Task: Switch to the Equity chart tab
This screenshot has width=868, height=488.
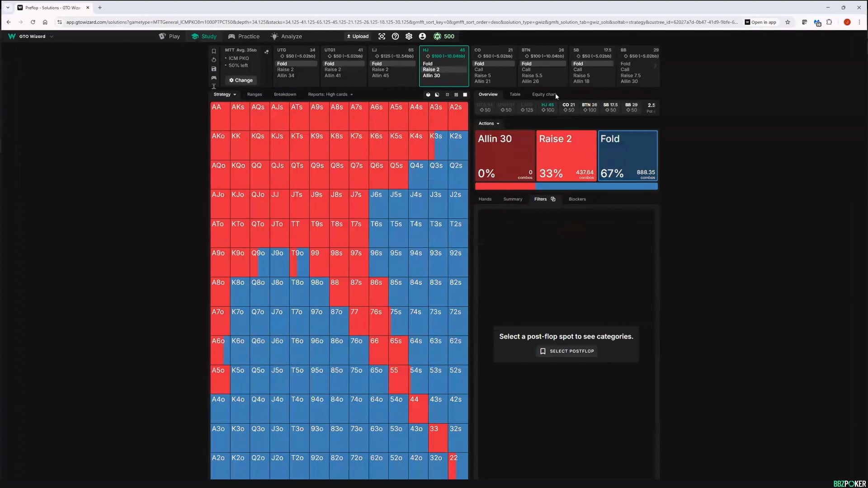Action: point(544,94)
